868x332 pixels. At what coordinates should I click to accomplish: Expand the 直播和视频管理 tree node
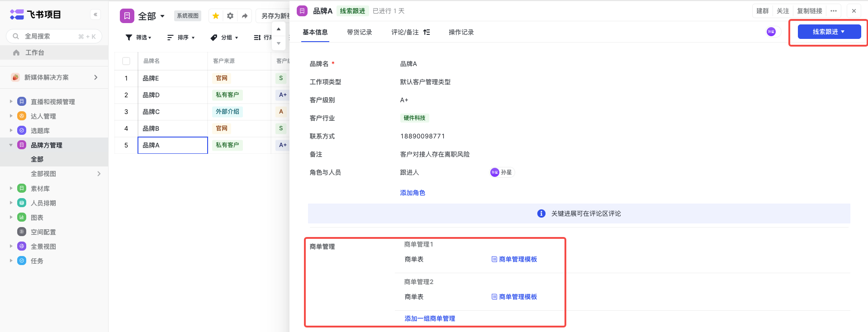tap(11, 101)
